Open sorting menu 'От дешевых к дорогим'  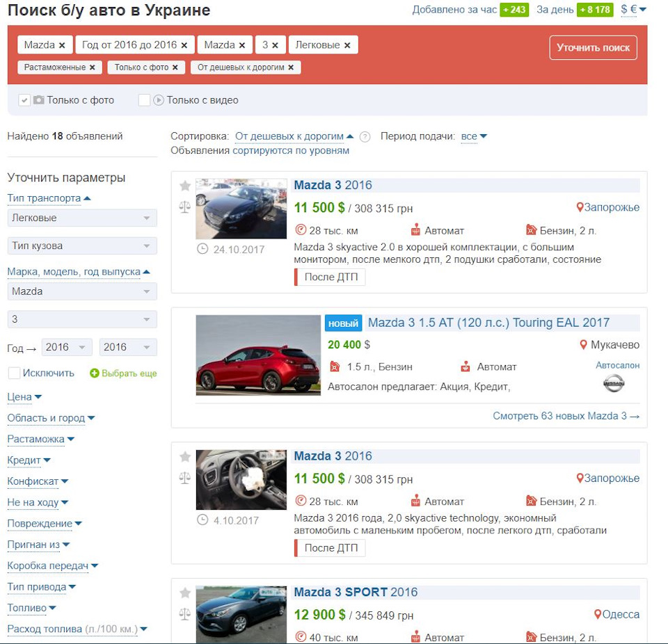point(294,136)
